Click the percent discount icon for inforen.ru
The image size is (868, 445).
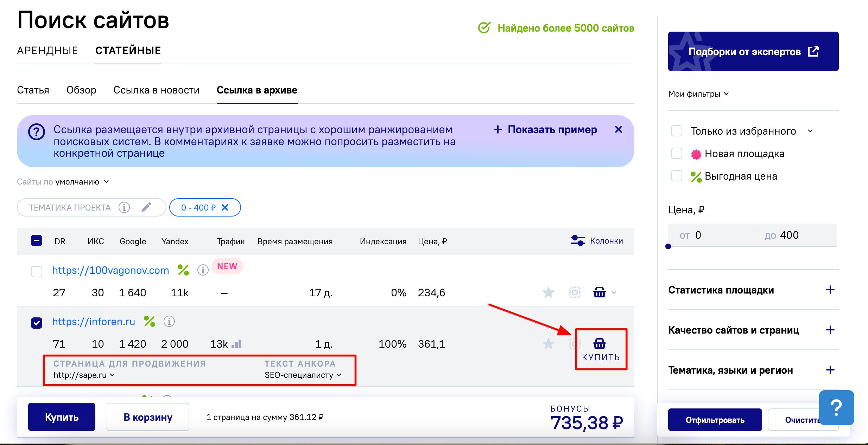click(150, 321)
